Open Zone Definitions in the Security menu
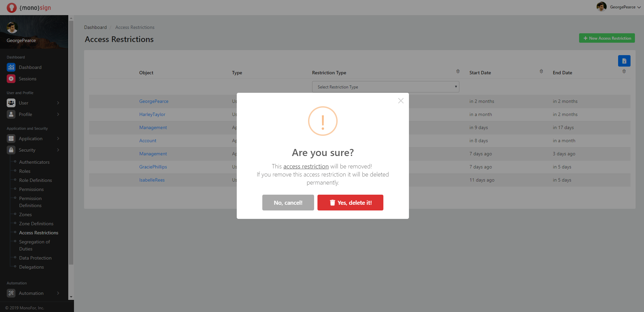This screenshot has height=312, width=644. pyautogui.click(x=36, y=224)
